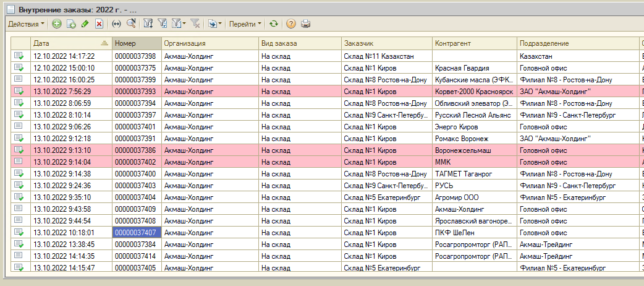Expand the filter history funnel dropdown

pyautogui.click(x=179, y=24)
